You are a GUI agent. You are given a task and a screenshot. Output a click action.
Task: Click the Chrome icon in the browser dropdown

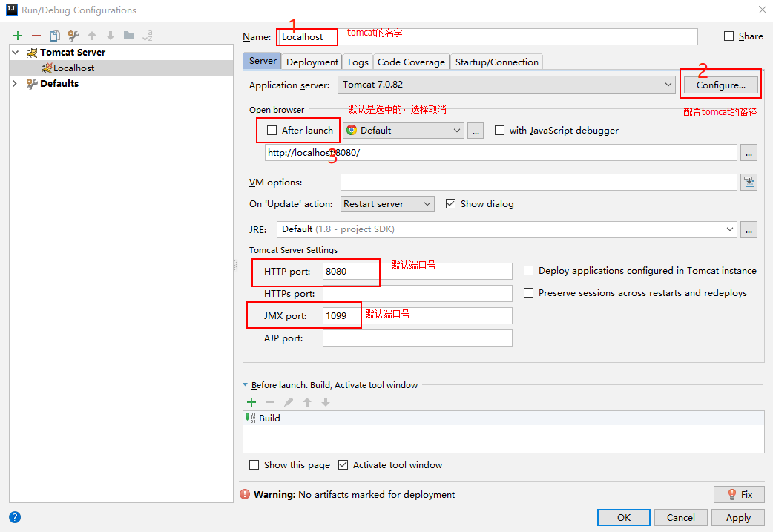352,130
